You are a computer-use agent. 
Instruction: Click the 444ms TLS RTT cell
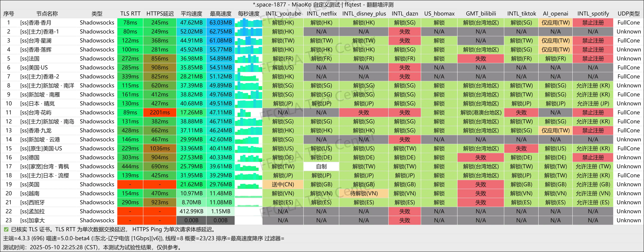tap(130, 166)
